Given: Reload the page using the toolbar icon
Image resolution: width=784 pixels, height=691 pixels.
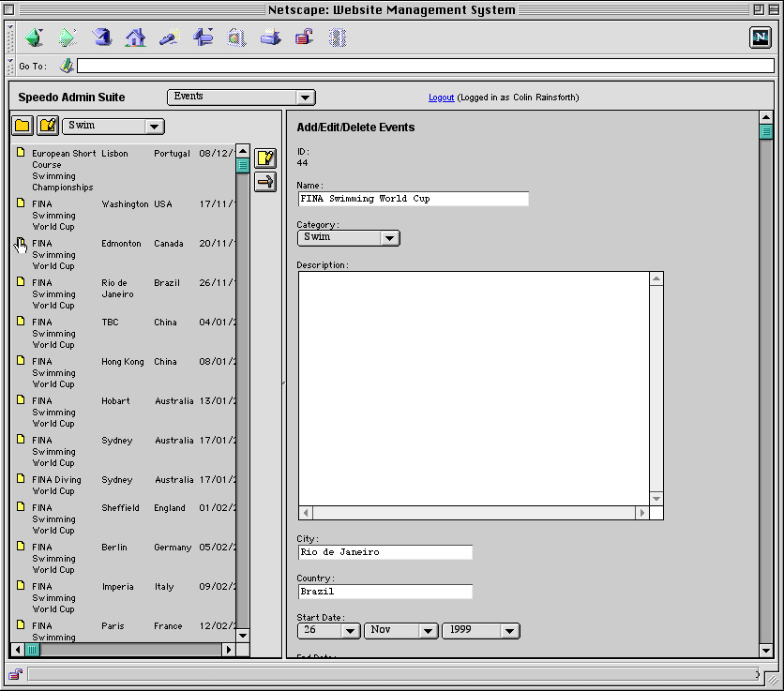Looking at the screenshot, I should click(x=102, y=38).
